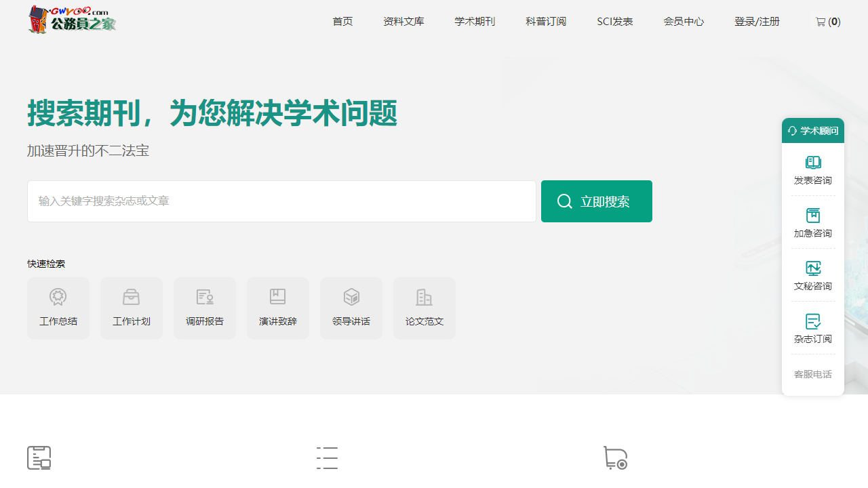Click the 公务员之家 site logo
This screenshot has height=488, width=868.
tap(71, 20)
